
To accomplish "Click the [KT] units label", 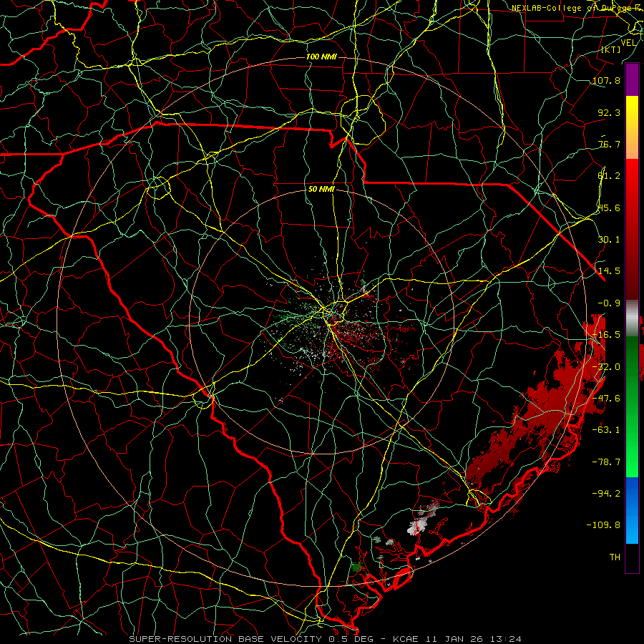I will 611,49.
